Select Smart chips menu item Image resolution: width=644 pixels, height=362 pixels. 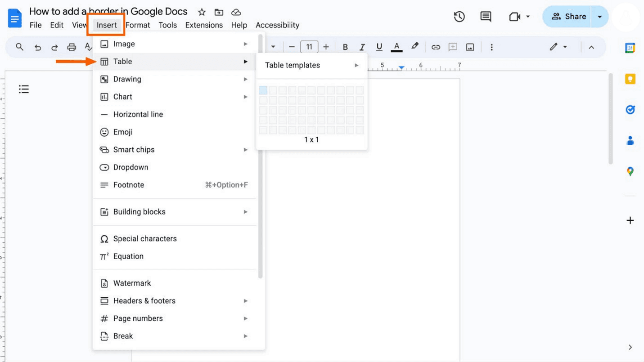point(175,150)
